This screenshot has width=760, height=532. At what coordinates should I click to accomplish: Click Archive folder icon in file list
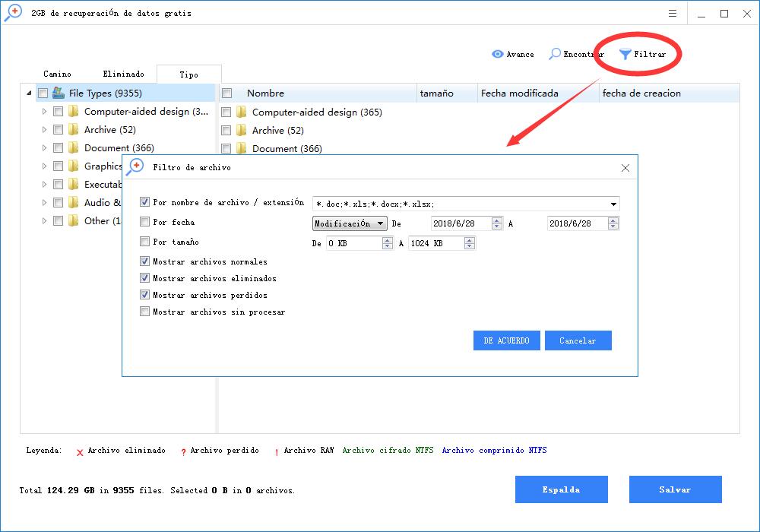pos(242,130)
